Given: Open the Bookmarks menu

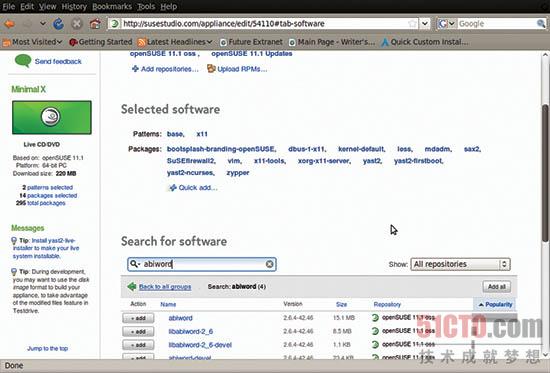Looking at the screenshot, I should 112,6.
